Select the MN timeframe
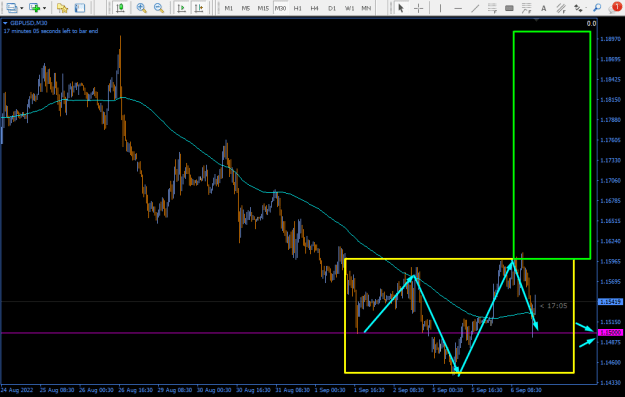The image size is (625, 397). [366, 8]
